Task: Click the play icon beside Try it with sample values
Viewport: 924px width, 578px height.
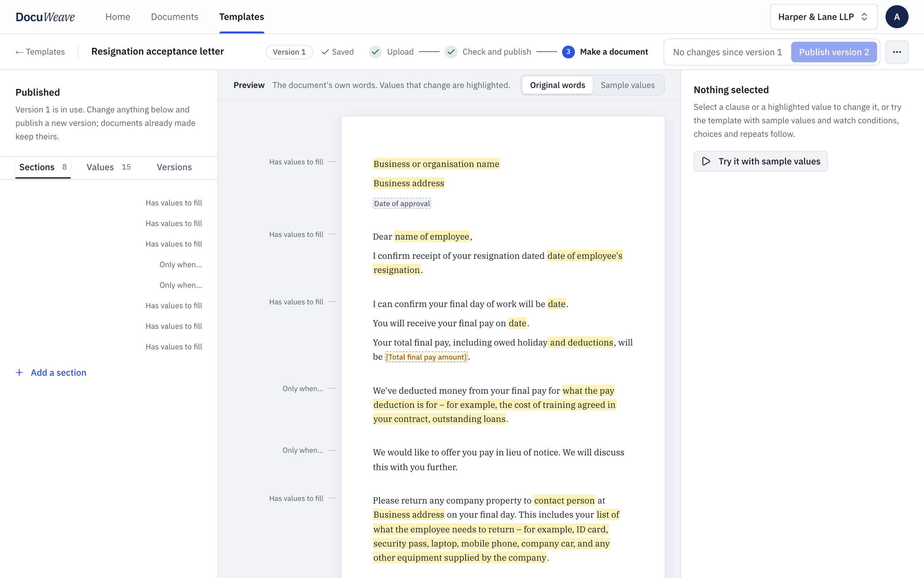Action: pos(706,161)
